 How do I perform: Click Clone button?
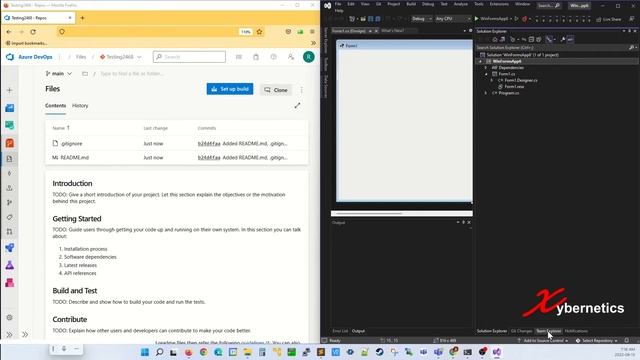pyautogui.click(x=276, y=90)
